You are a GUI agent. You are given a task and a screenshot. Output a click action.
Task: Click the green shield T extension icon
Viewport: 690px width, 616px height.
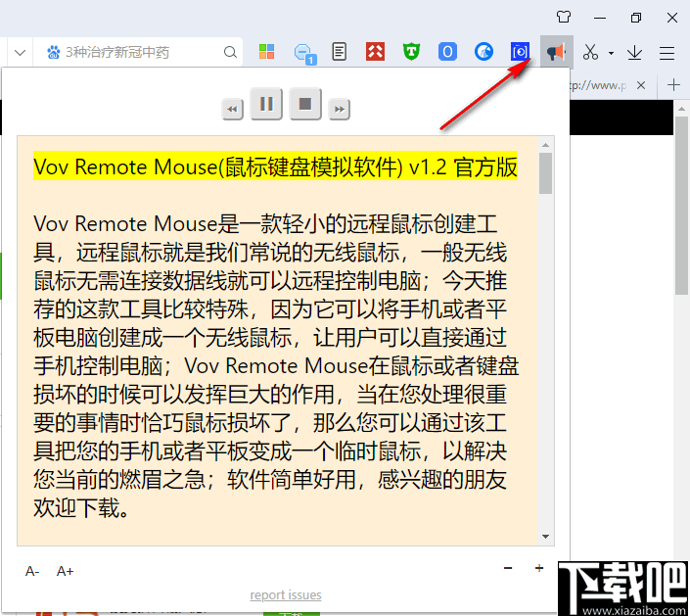(x=411, y=52)
